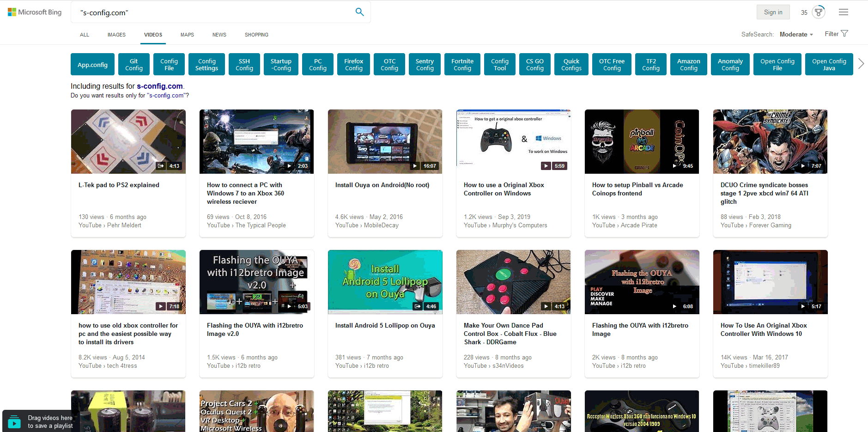Screen dimensions: 868x432
Task: Open the Project Cars 2 video thumbnail
Action: [x=257, y=411]
